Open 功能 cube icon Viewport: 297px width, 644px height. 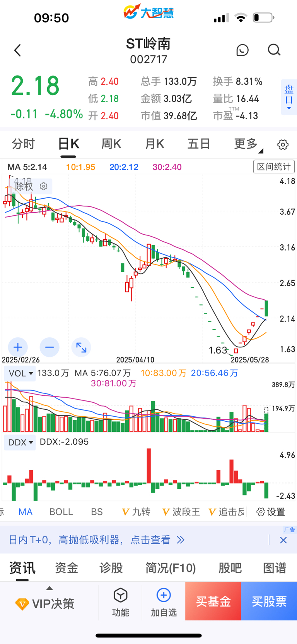121,595
